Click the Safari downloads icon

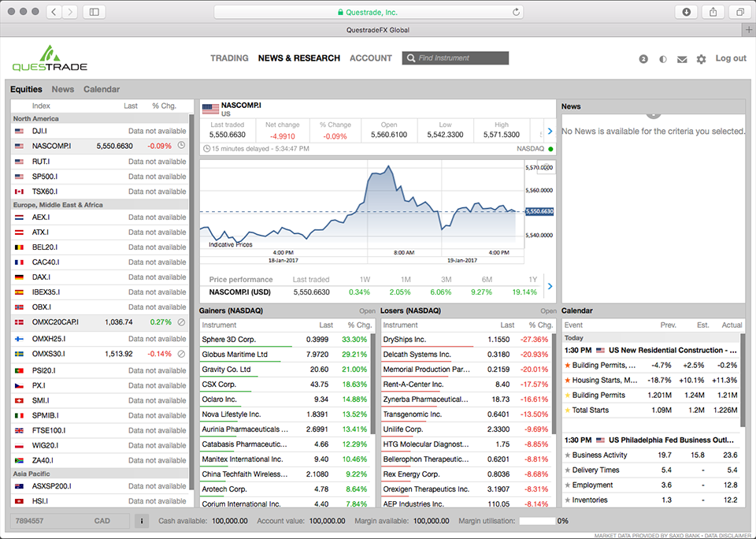[686, 12]
